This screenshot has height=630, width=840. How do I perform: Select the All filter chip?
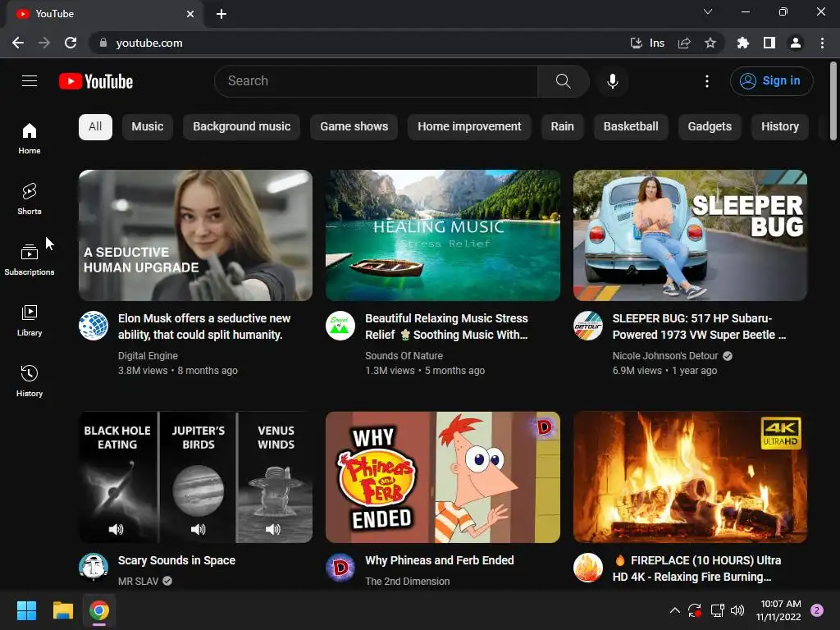95,127
